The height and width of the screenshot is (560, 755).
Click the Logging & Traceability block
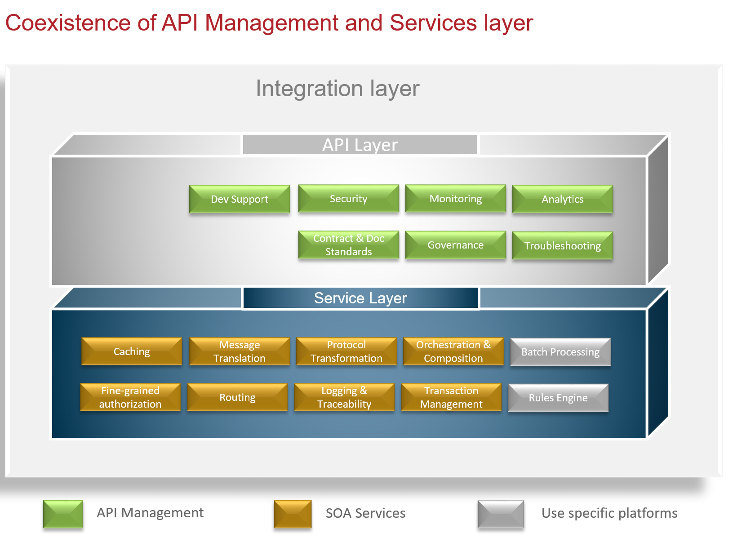(344, 397)
